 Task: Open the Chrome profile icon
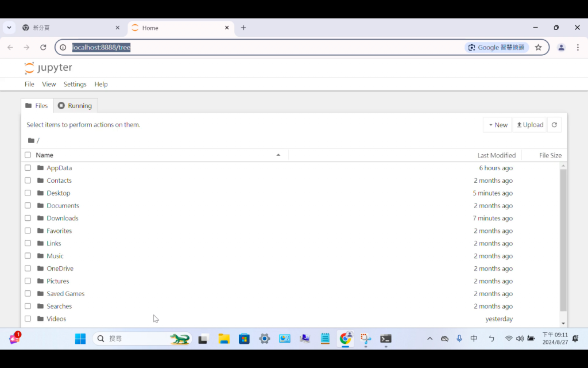coord(561,47)
